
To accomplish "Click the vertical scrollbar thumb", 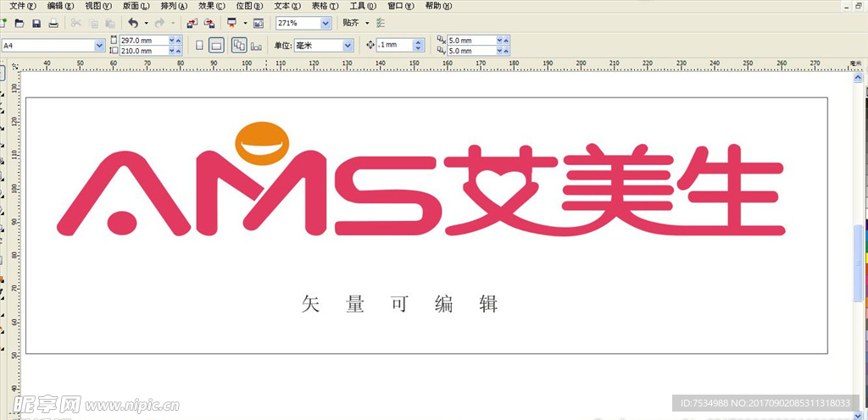I will click(x=859, y=262).
